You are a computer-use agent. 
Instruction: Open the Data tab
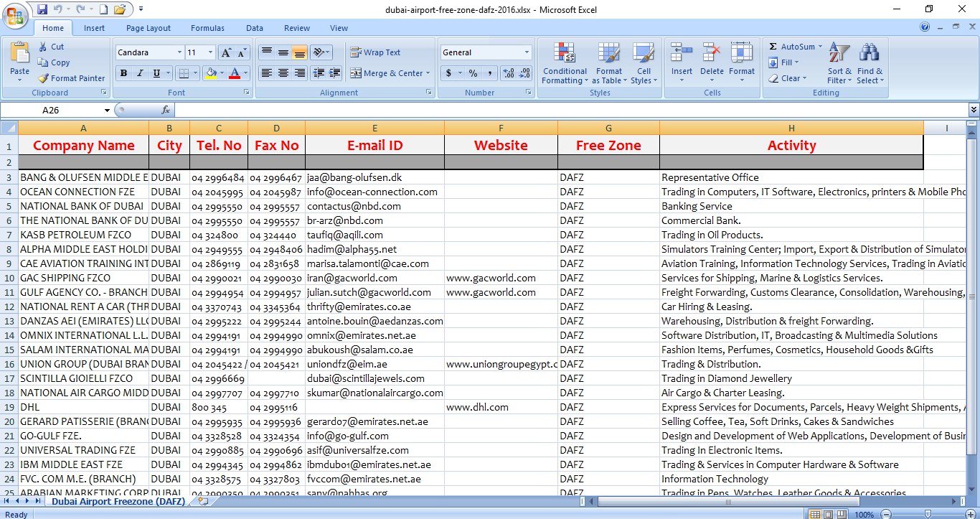[x=255, y=28]
